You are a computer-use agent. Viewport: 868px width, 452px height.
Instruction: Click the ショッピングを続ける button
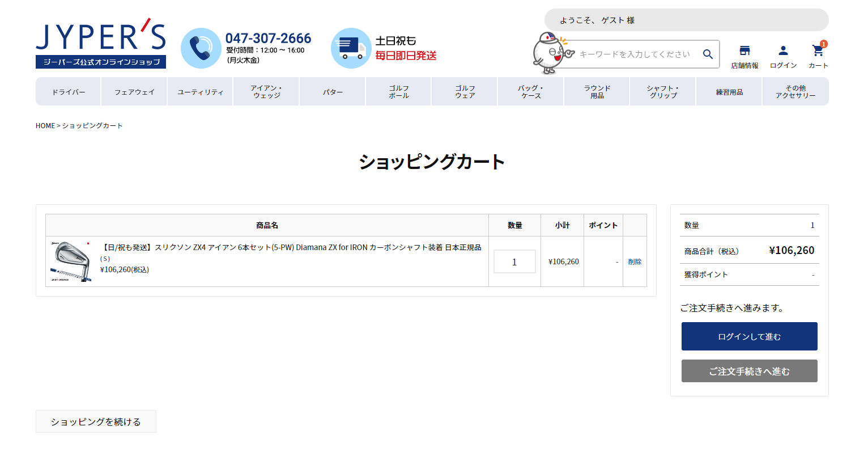pyautogui.click(x=95, y=421)
